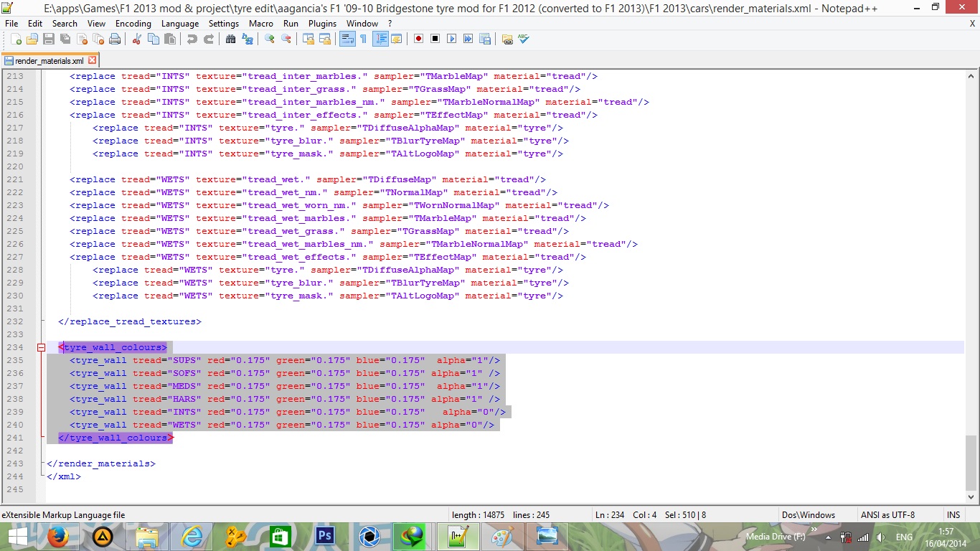980x551 pixels.
Task: Open the Plugins menu
Action: pos(322,23)
